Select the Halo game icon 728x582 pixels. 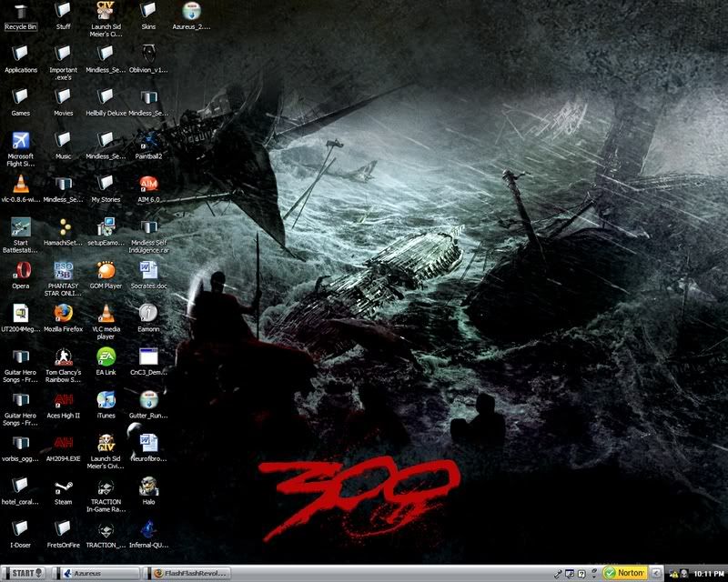[x=148, y=486]
